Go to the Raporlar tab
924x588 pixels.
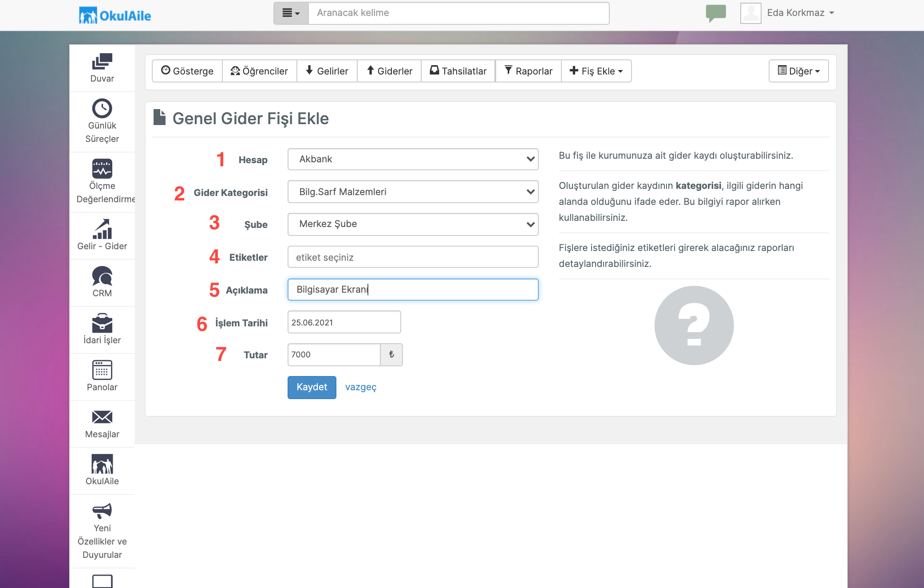click(528, 71)
